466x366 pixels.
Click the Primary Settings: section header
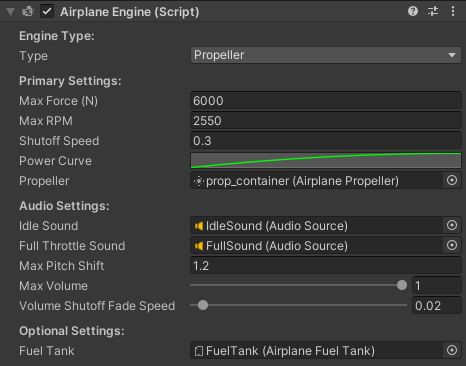pyautogui.click(x=70, y=81)
